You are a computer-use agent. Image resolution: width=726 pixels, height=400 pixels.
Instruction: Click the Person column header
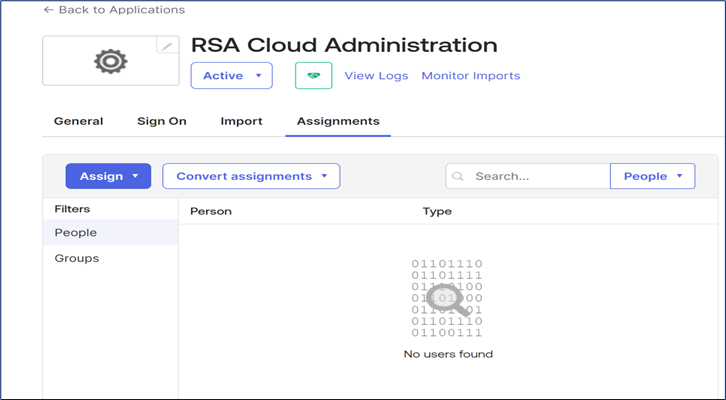coord(211,212)
